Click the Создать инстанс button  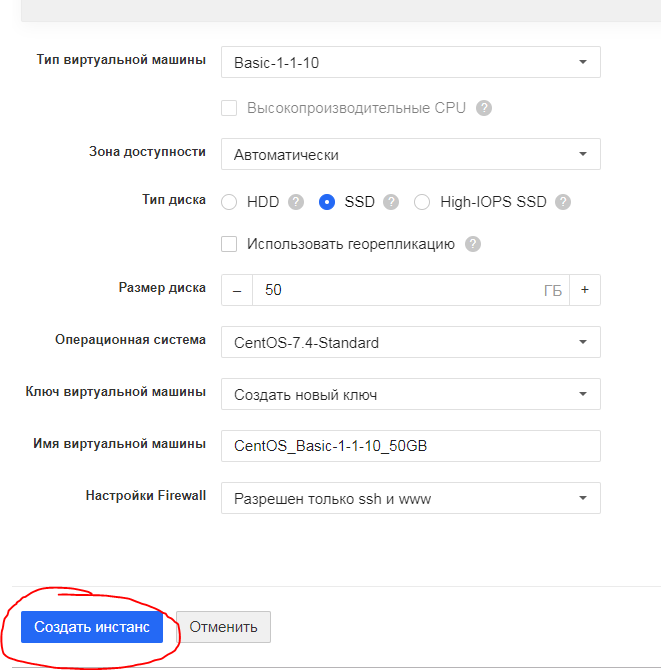pos(92,627)
